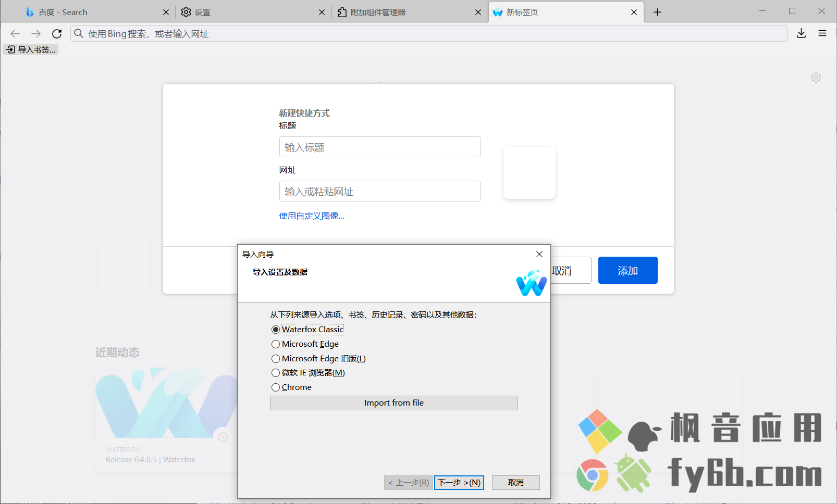Minimize the browser window
837x504 pixels.
click(762, 11)
